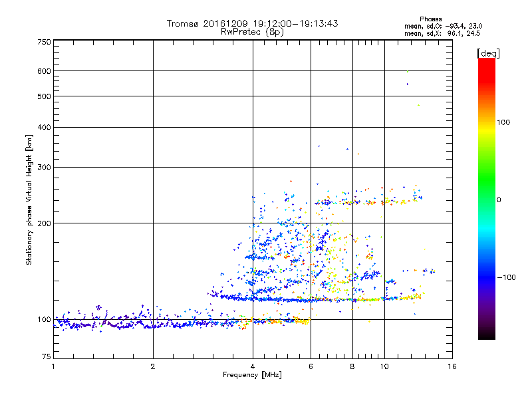Select the 'mean, sd,X: 96.1, 24.5' line
This screenshot has width=532, height=399.
click(442, 33)
